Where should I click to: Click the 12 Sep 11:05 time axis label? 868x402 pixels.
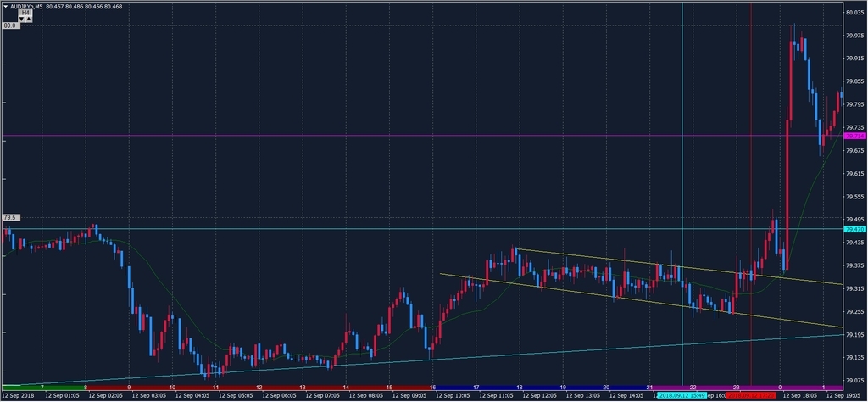point(497,396)
